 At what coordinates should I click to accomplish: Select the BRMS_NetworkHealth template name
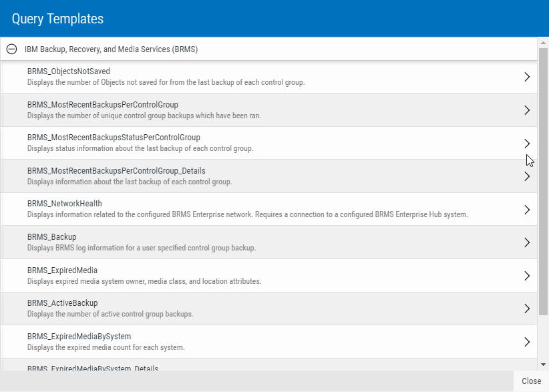[x=65, y=204]
